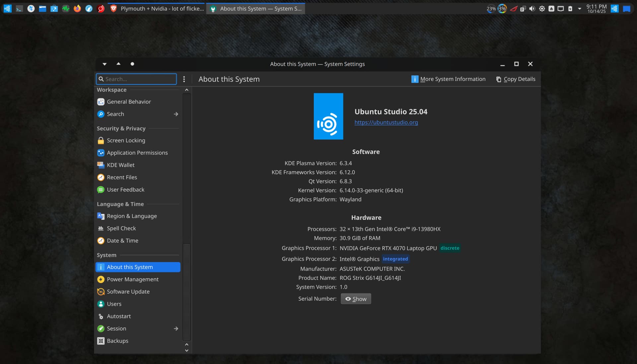Expand the Search category arrow
637x364 pixels.
pos(176,114)
